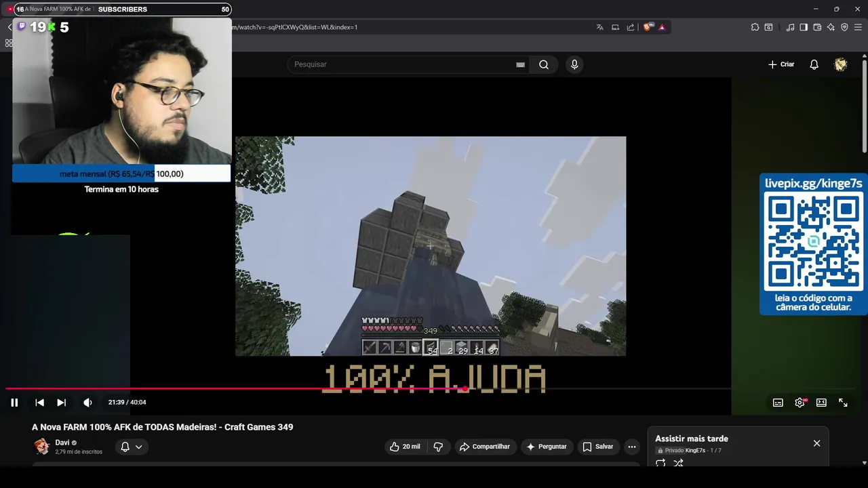Open YouTube notifications bell
The height and width of the screenshot is (488, 868).
click(x=814, y=64)
